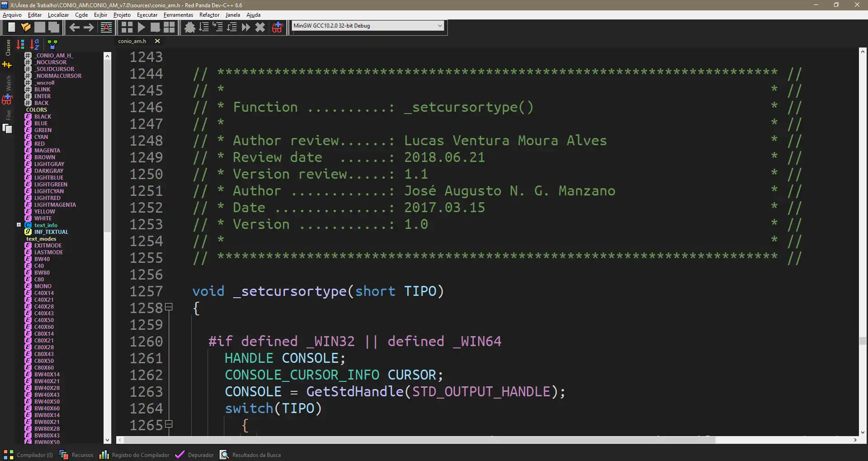Viewport: 868px width, 461px height.
Task: Click the class browser scroll down arrow
Action: pos(107,440)
